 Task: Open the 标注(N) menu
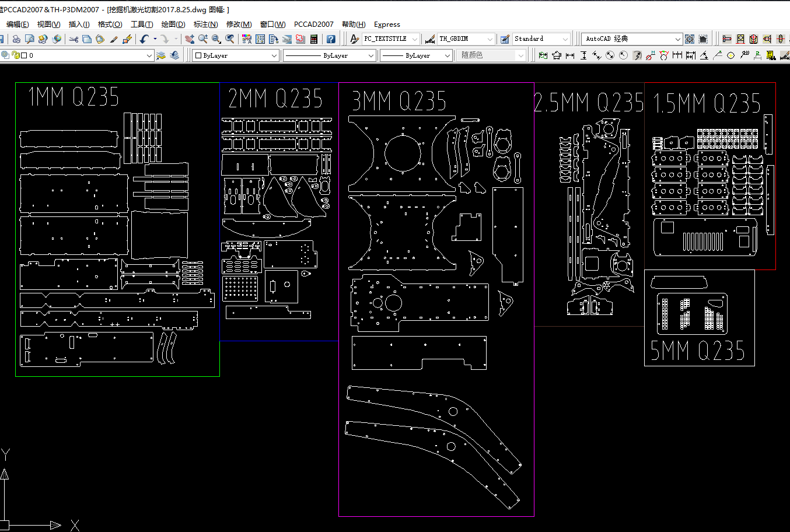click(x=205, y=24)
